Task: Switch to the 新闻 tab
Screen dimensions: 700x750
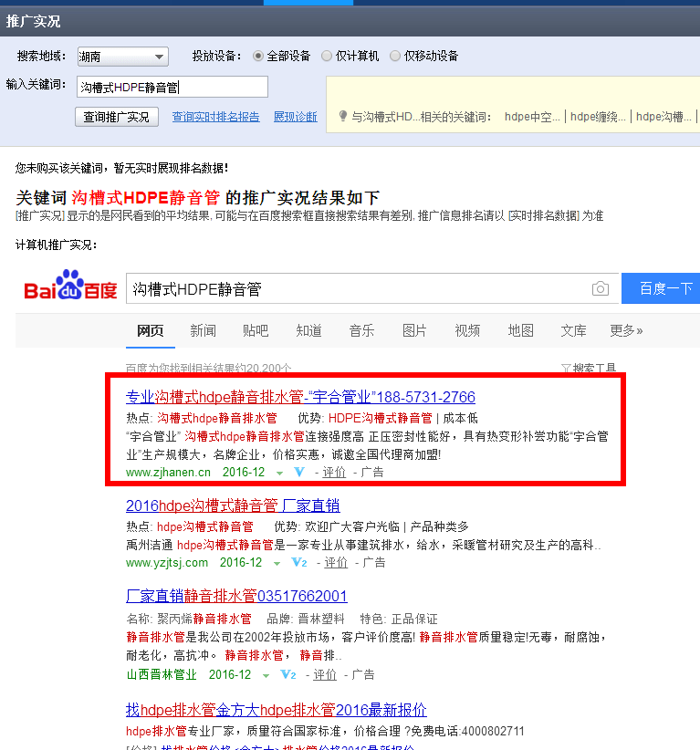Action: pos(203,330)
